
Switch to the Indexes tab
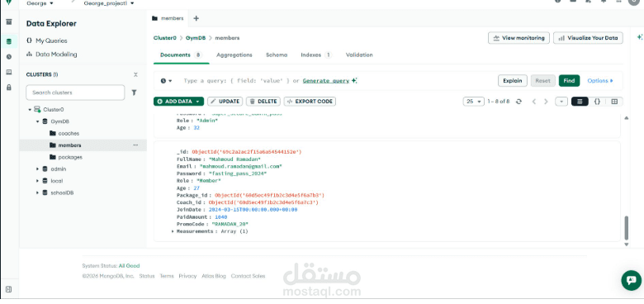pos(316,55)
